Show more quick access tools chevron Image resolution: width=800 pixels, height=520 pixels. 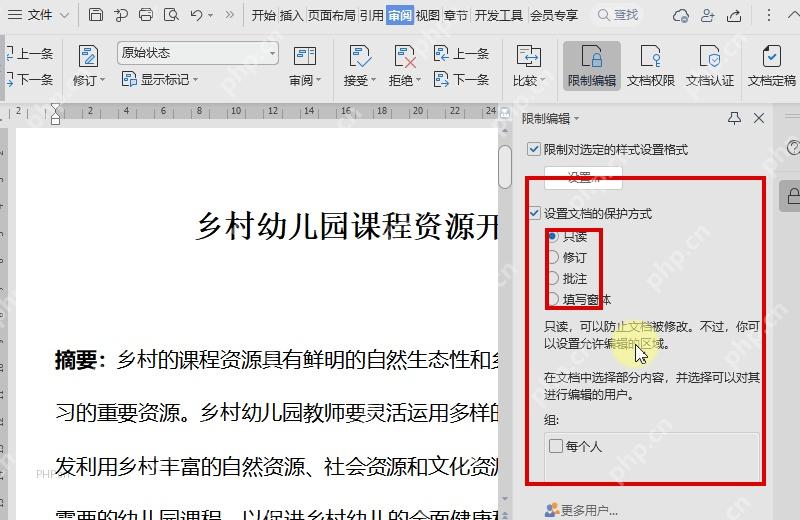tap(230, 15)
